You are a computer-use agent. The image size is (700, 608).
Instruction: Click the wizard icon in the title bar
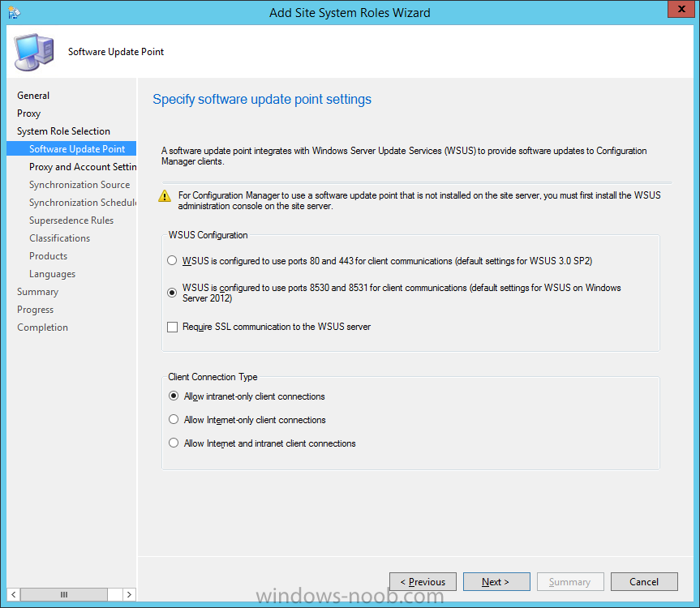click(14, 12)
